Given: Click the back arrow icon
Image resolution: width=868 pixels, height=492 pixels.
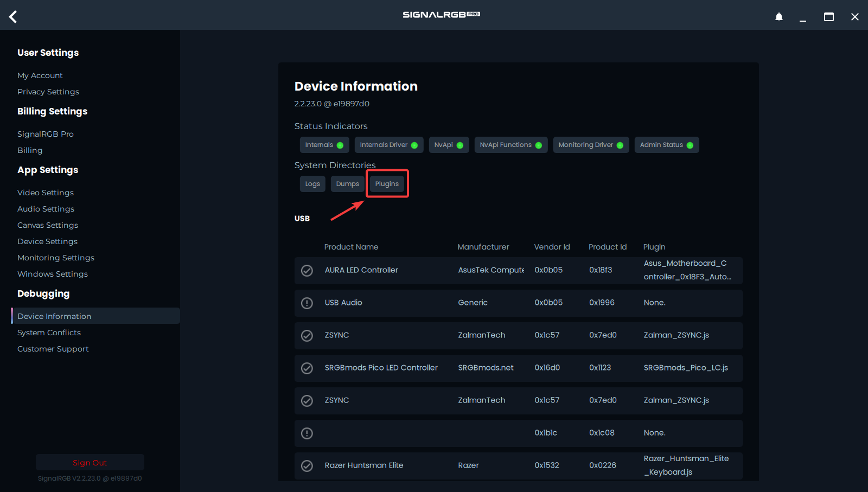Looking at the screenshot, I should tap(13, 17).
